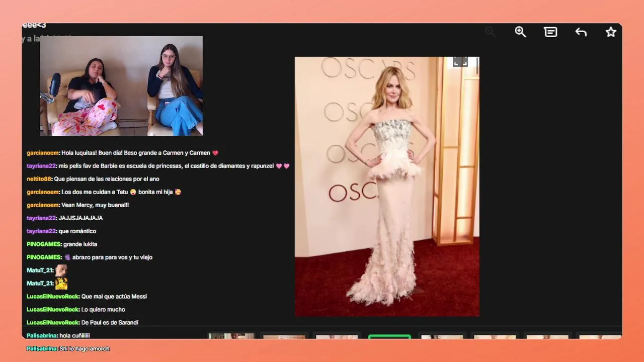Click "bonita mi hija" text in chat
Viewport: 644px width, 362px height.
[155, 192]
